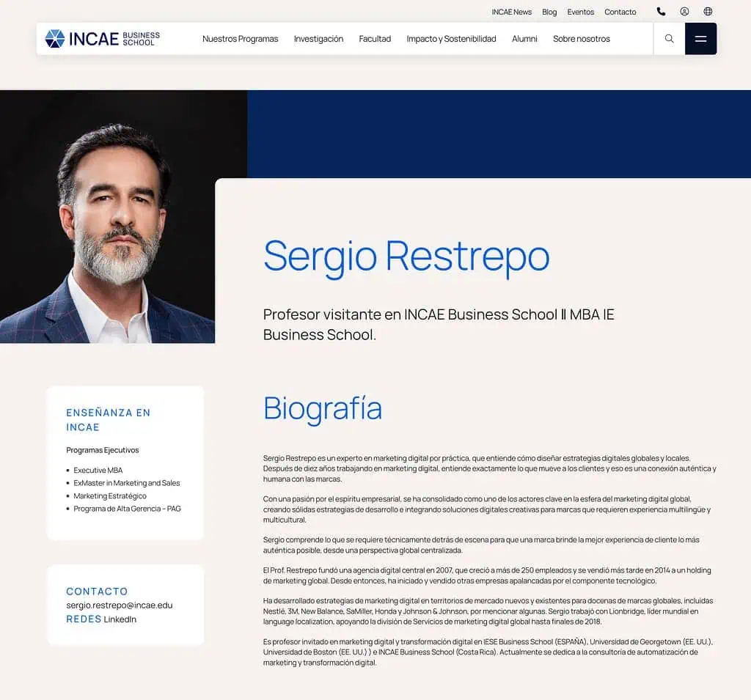Screen dimensions: 751x700
Task: Click the CONTACTO heading in sidebar
Action: [x=98, y=592]
